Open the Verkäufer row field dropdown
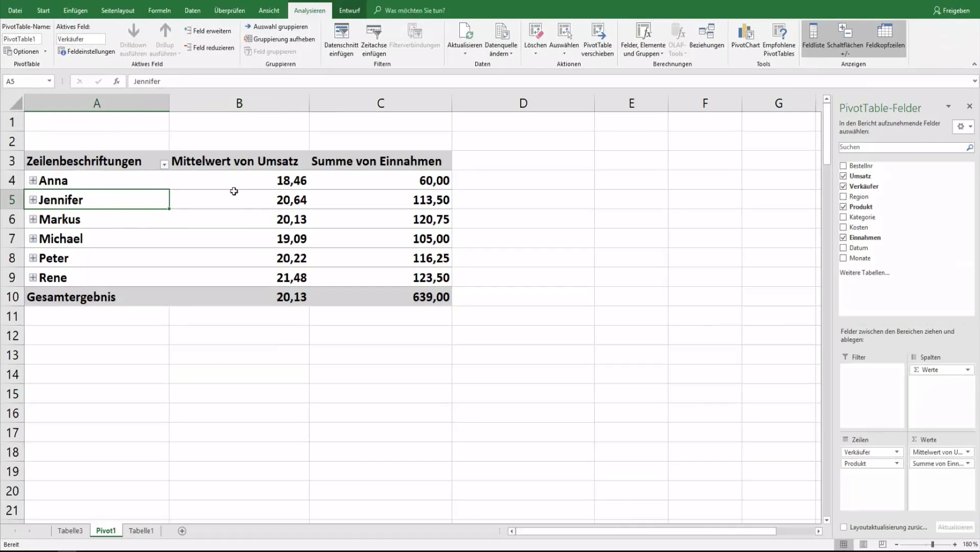The image size is (980, 552). (897, 452)
